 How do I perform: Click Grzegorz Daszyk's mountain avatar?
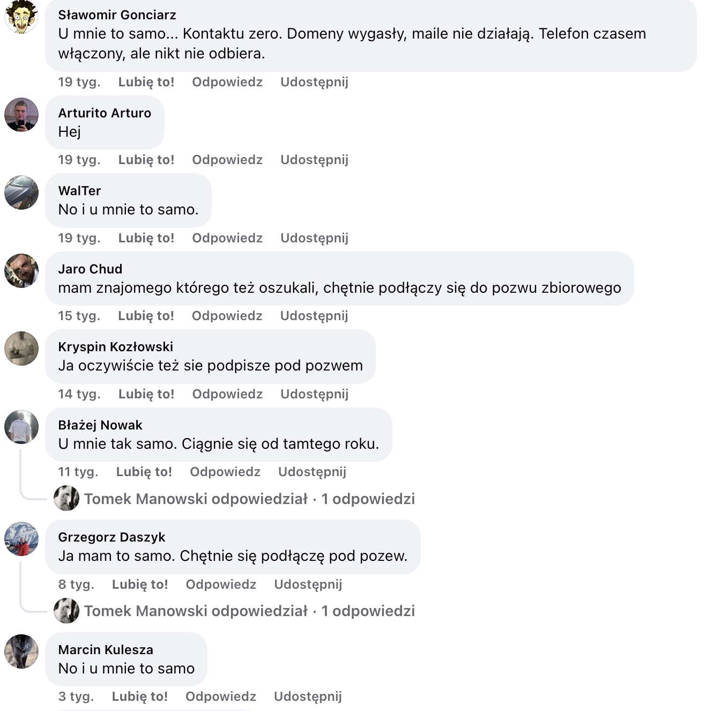tap(21, 539)
